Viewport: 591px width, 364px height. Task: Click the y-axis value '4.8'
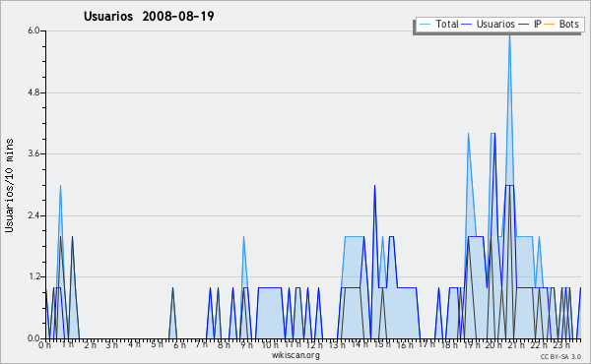33,92
